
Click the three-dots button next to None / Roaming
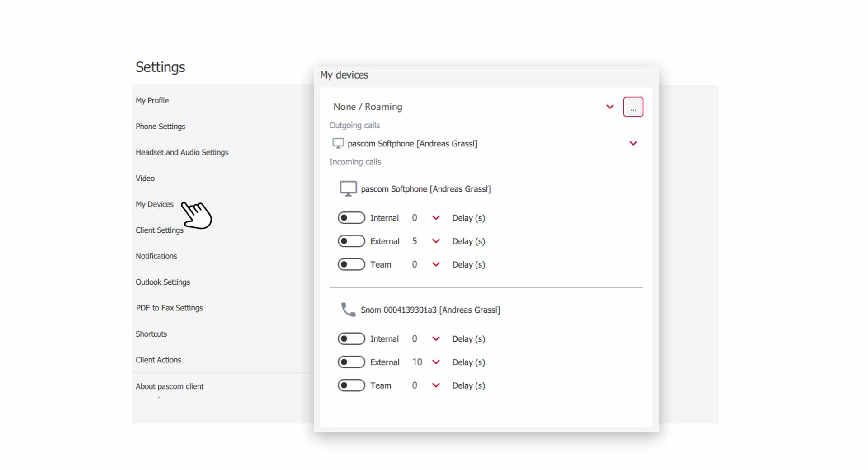(633, 107)
